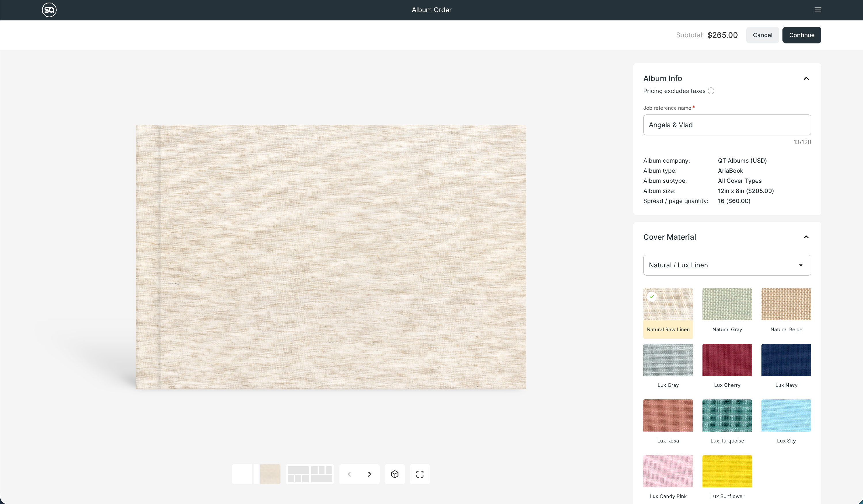Image resolution: width=863 pixels, height=504 pixels.
Task: Go to next page arrow
Action: coord(369,474)
